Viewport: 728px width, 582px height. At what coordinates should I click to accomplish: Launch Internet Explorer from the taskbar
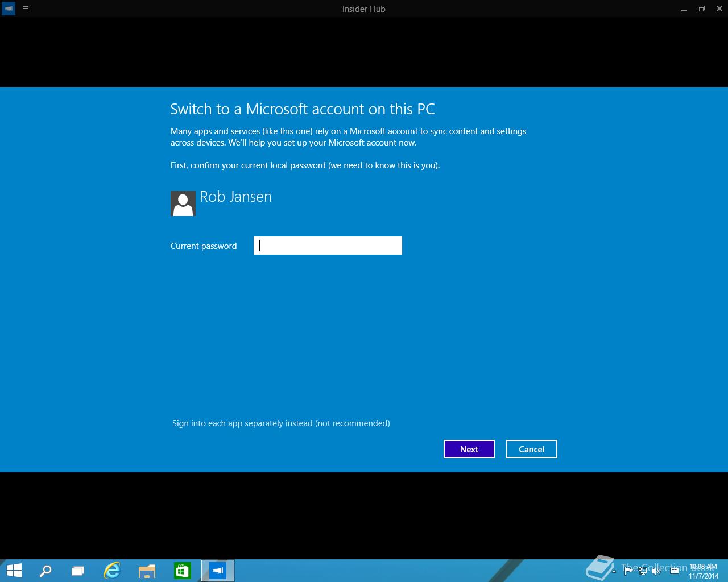[x=112, y=571]
